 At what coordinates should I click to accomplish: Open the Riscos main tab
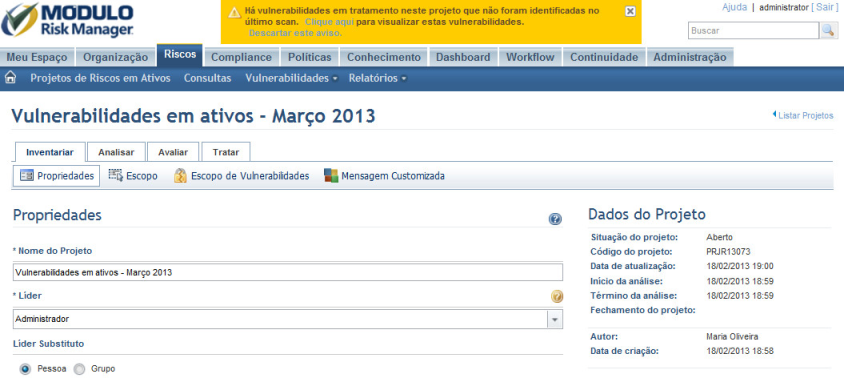(x=180, y=55)
